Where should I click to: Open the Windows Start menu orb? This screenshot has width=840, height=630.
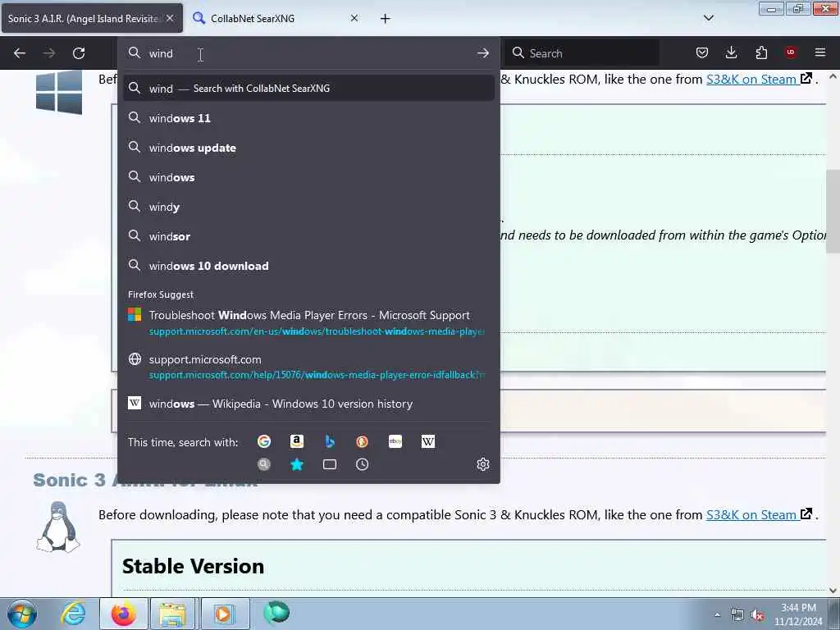coord(22,614)
